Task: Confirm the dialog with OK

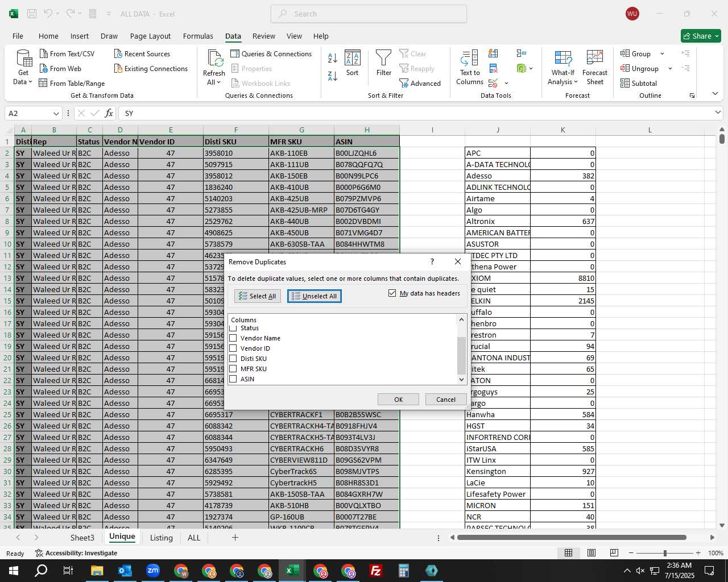Action: click(398, 400)
